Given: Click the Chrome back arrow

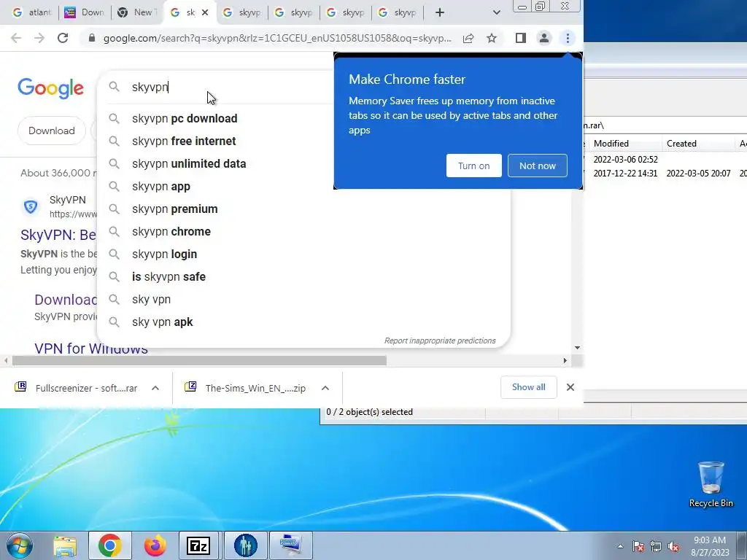Looking at the screenshot, I should coord(16,38).
